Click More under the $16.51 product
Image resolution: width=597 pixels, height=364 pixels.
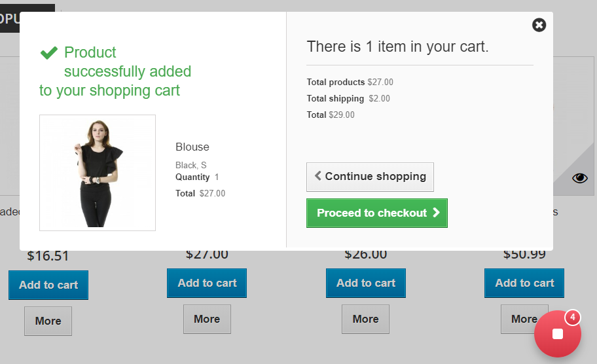pyautogui.click(x=48, y=321)
